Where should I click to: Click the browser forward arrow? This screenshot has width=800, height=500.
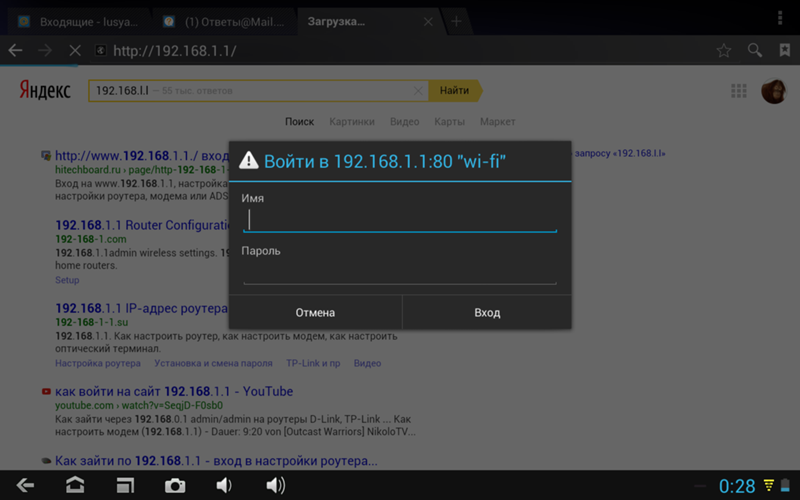[x=45, y=50]
